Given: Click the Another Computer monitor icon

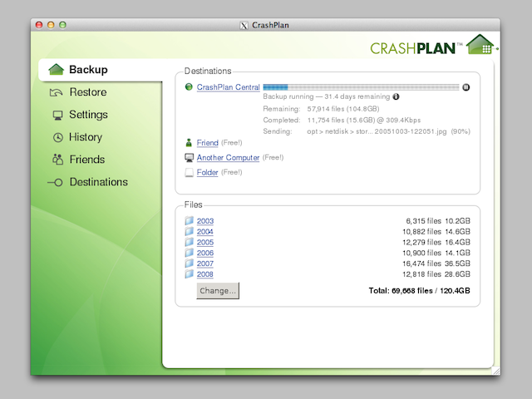Looking at the screenshot, I should tap(189, 157).
